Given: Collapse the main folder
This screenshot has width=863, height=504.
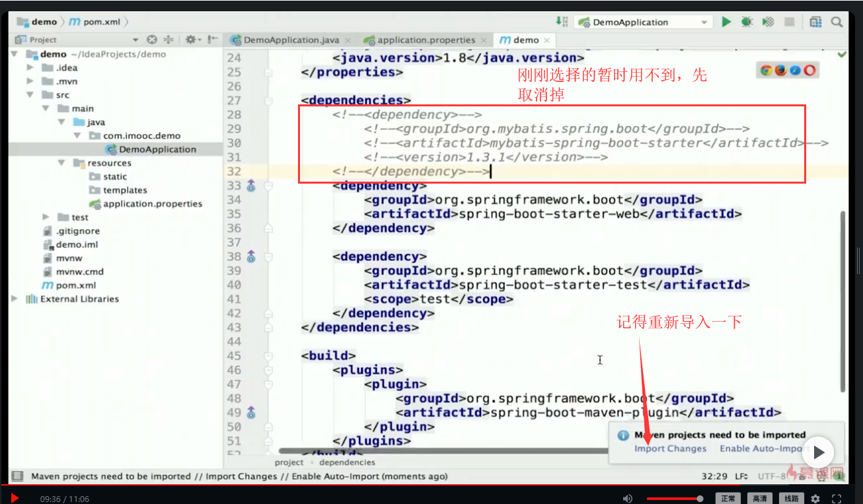Looking at the screenshot, I should click(x=46, y=108).
